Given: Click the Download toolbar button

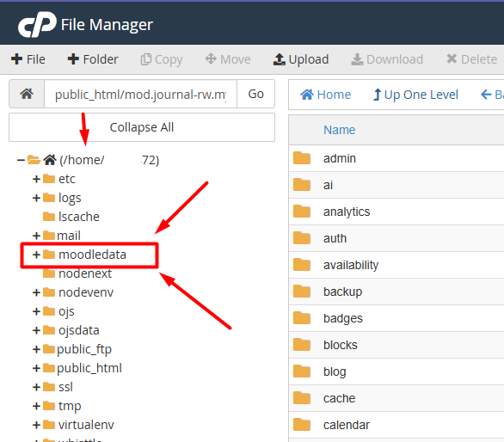Looking at the screenshot, I should pyautogui.click(x=387, y=59).
